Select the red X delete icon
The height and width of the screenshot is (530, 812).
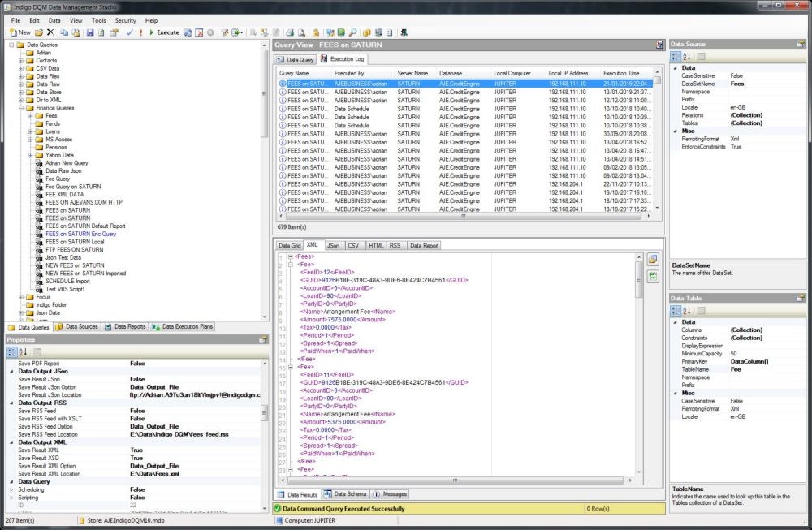coord(50,32)
